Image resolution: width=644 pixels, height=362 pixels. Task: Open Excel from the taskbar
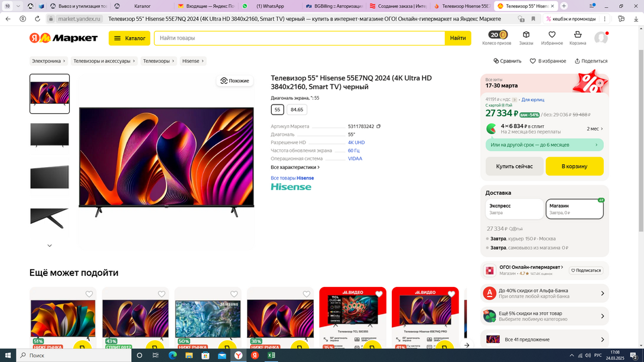(271, 356)
